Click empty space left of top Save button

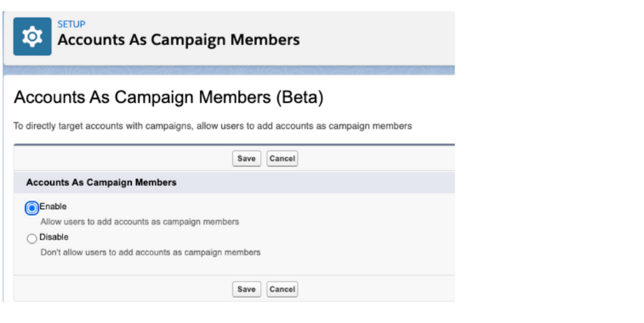point(123,158)
